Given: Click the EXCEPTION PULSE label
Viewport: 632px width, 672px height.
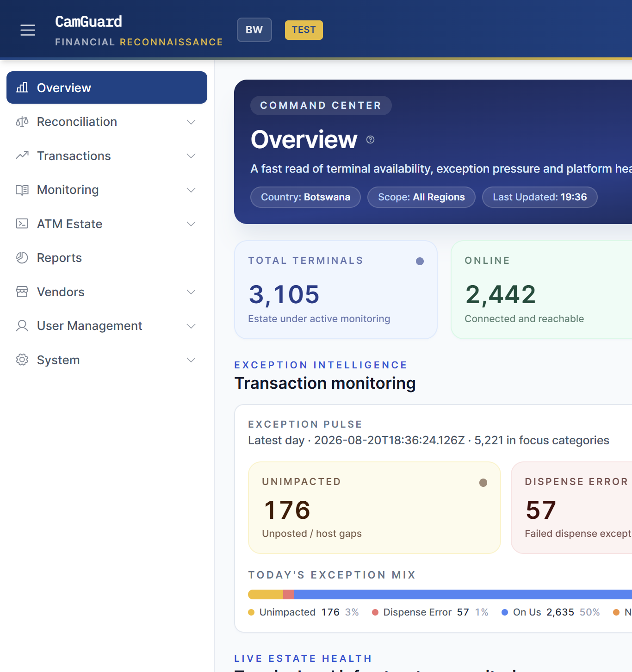Looking at the screenshot, I should 305,424.
